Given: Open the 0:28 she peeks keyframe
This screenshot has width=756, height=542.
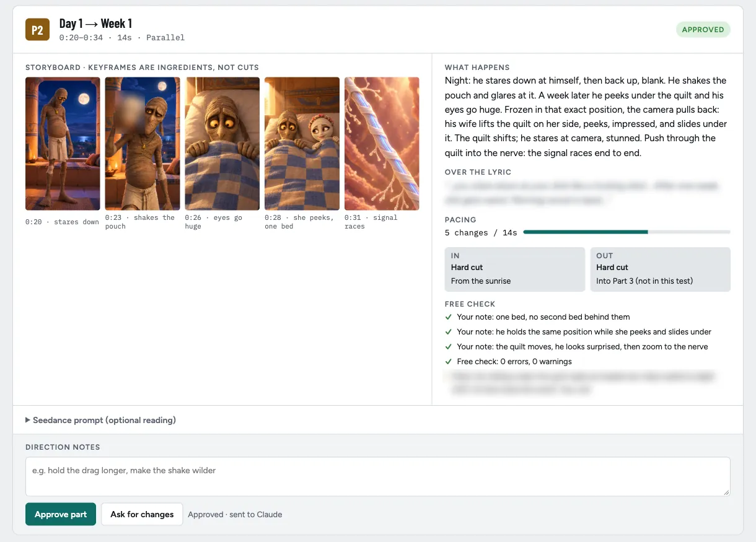Looking at the screenshot, I should click(x=302, y=144).
